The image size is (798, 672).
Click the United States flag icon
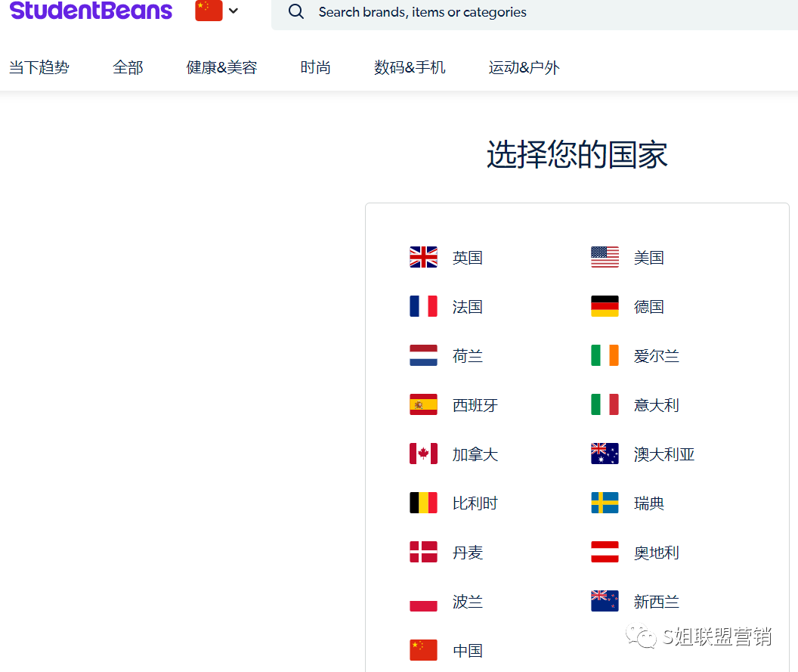(x=605, y=257)
